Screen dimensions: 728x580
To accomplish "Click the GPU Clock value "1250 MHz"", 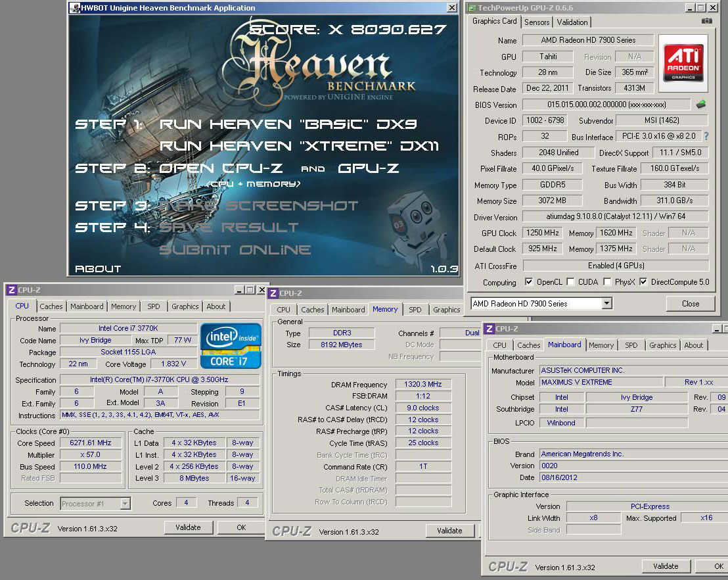I will 542,232.
